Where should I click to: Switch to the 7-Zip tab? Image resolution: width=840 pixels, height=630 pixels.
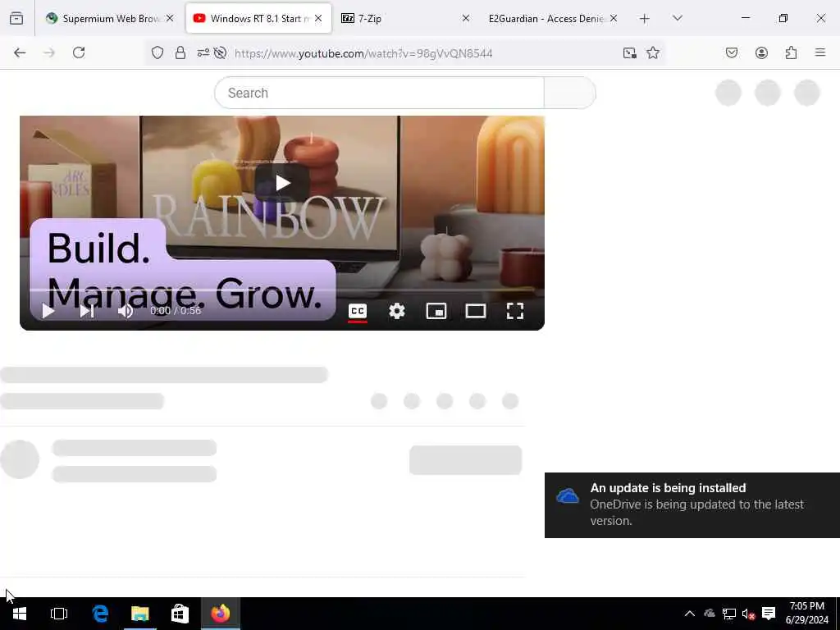(405, 19)
